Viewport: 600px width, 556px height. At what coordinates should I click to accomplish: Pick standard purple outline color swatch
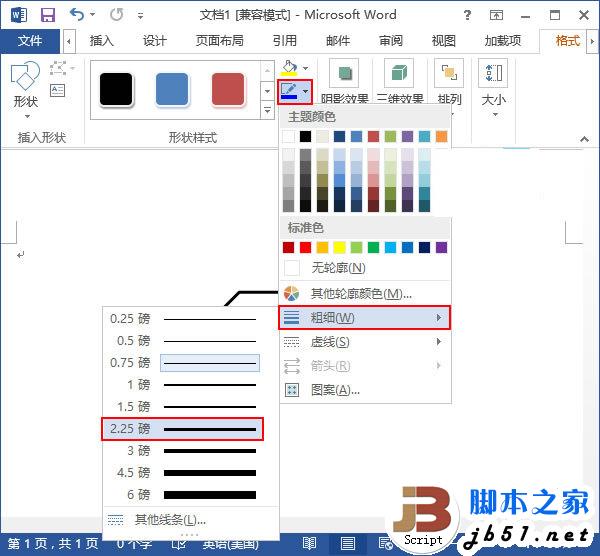(441, 248)
